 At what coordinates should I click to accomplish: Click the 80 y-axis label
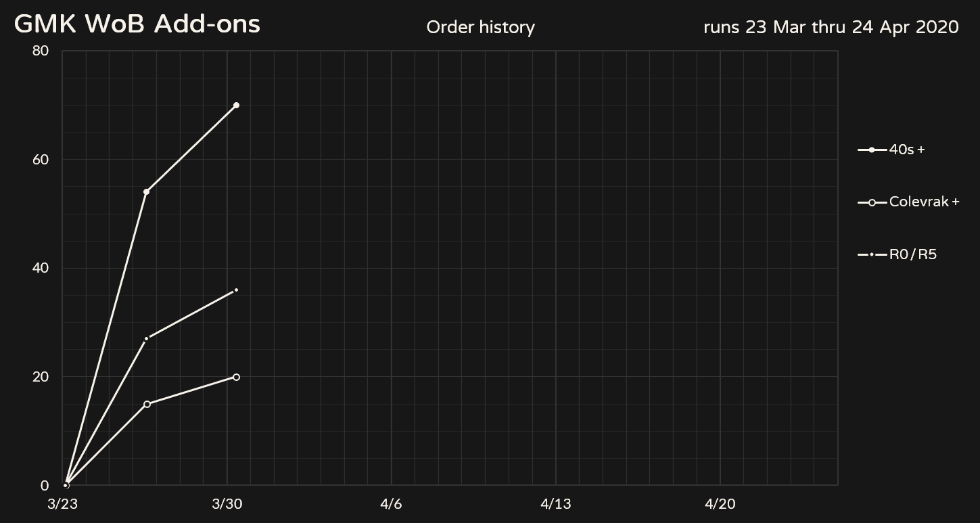pyautogui.click(x=41, y=51)
